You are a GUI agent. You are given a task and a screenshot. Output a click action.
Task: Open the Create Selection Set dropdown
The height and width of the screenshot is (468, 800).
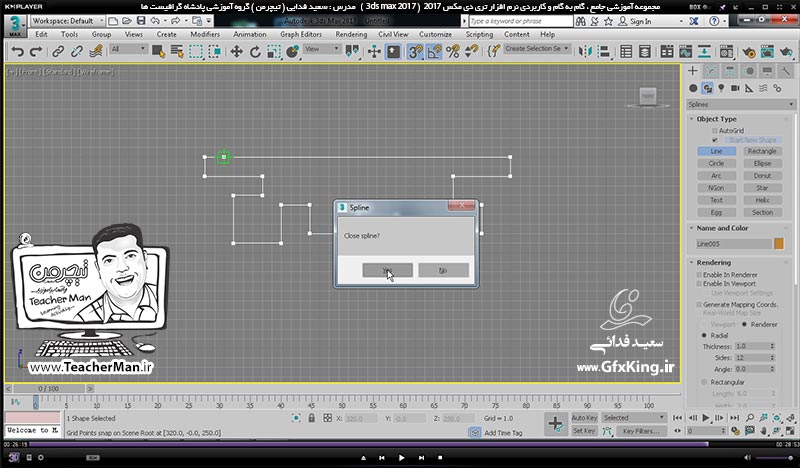pyautogui.click(x=537, y=48)
